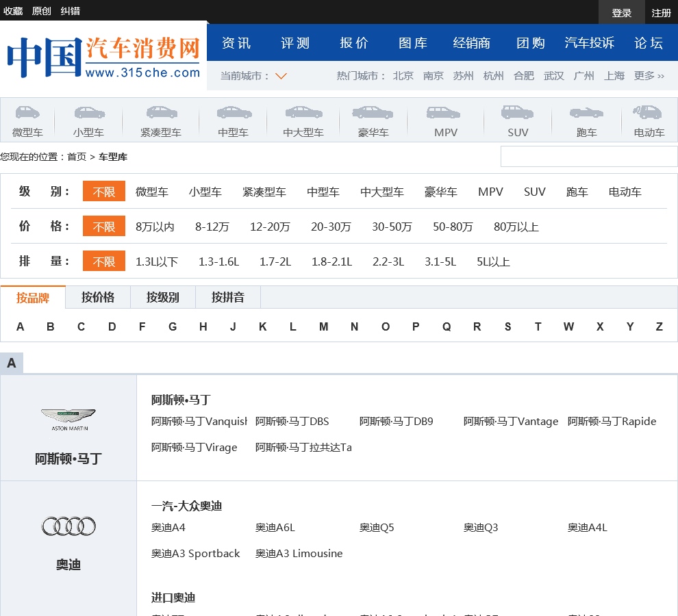The width and height of the screenshot is (678, 616).
Task: Select the 跑车 convertible icon
Action: click(586, 112)
